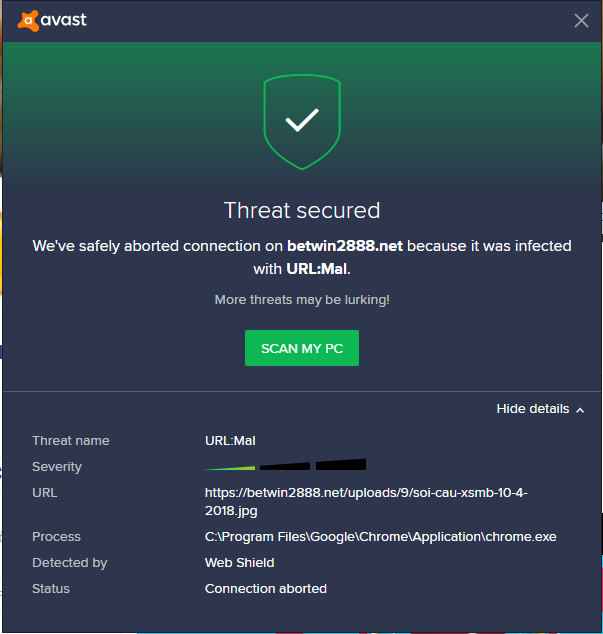Click the bold betwin2888.net domain name
This screenshot has height=634, width=603.
(344, 246)
